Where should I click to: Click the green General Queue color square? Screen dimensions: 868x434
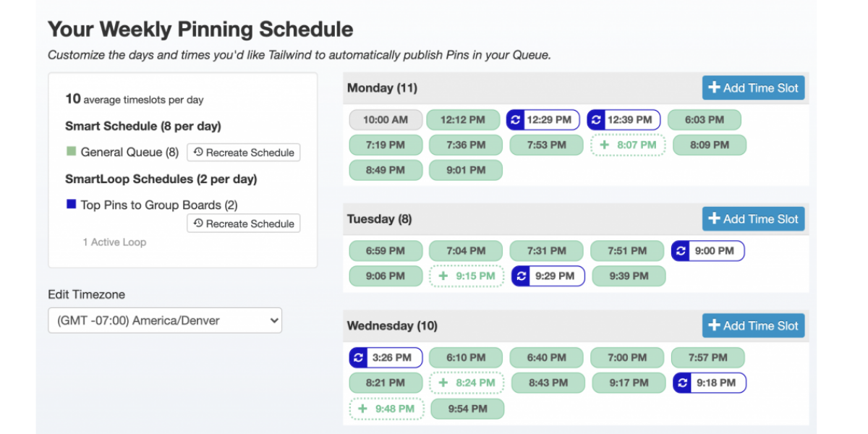pyautogui.click(x=71, y=152)
